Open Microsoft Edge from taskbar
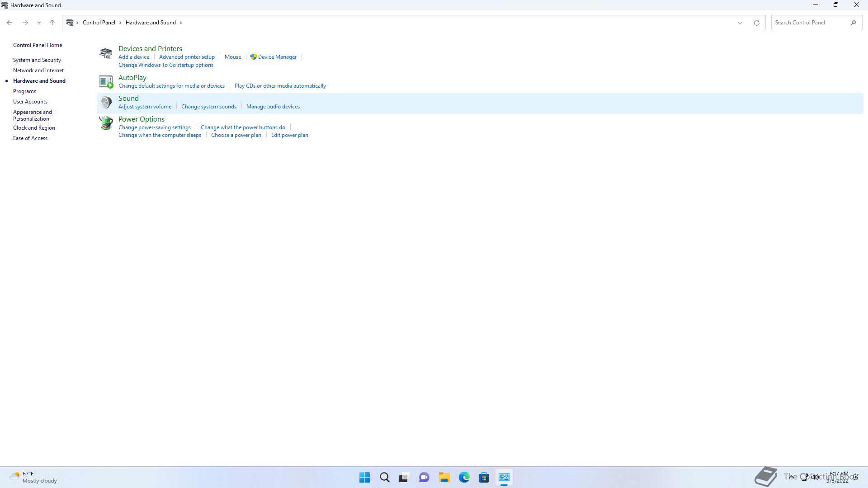This screenshot has height=488, width=868. [464, 477]
